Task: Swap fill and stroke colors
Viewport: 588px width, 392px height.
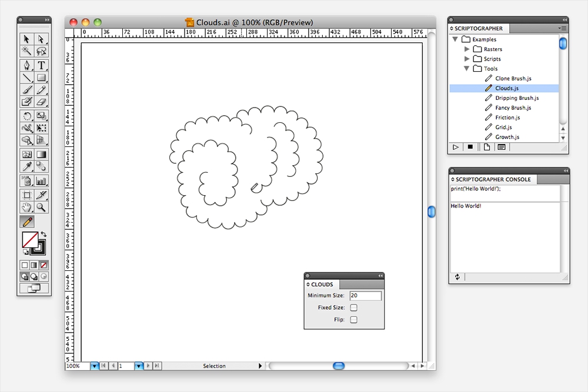Action: click(x=44, y=234)
